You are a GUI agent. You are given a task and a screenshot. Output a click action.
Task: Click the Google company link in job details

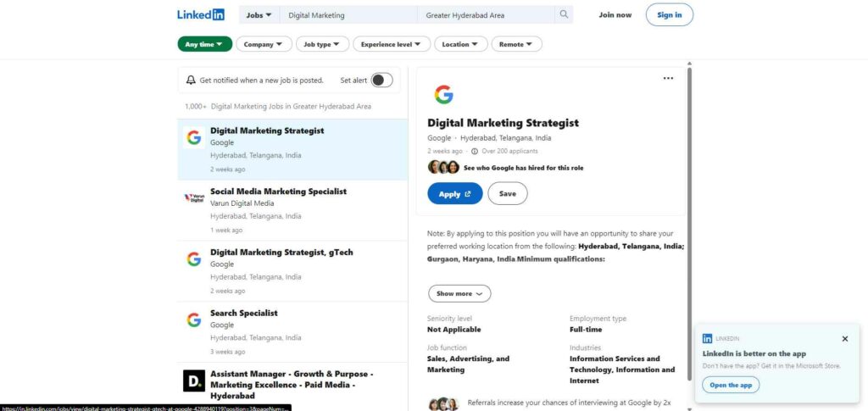[x=439, y=138]
